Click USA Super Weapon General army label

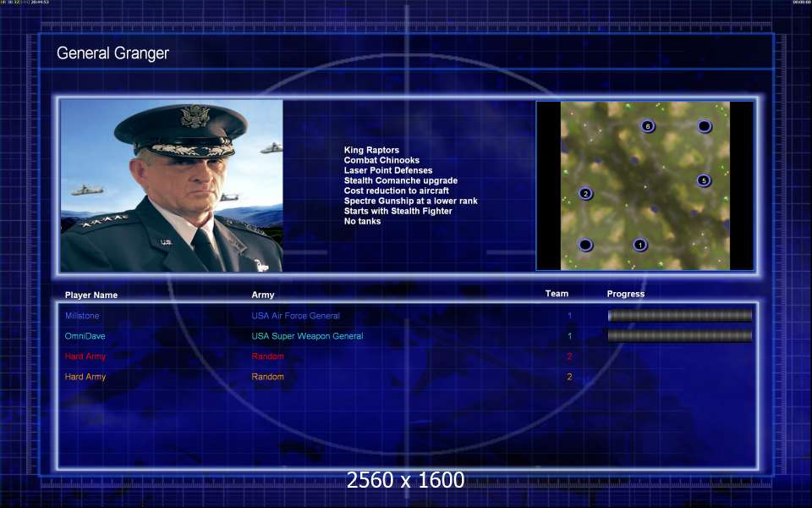point(307,336)
